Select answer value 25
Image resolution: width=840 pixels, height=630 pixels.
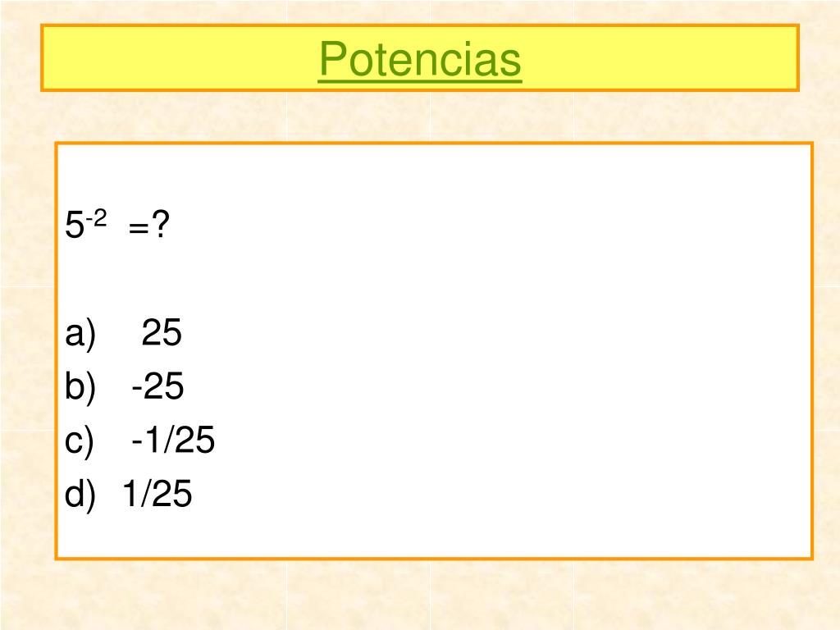click(162, 333)
